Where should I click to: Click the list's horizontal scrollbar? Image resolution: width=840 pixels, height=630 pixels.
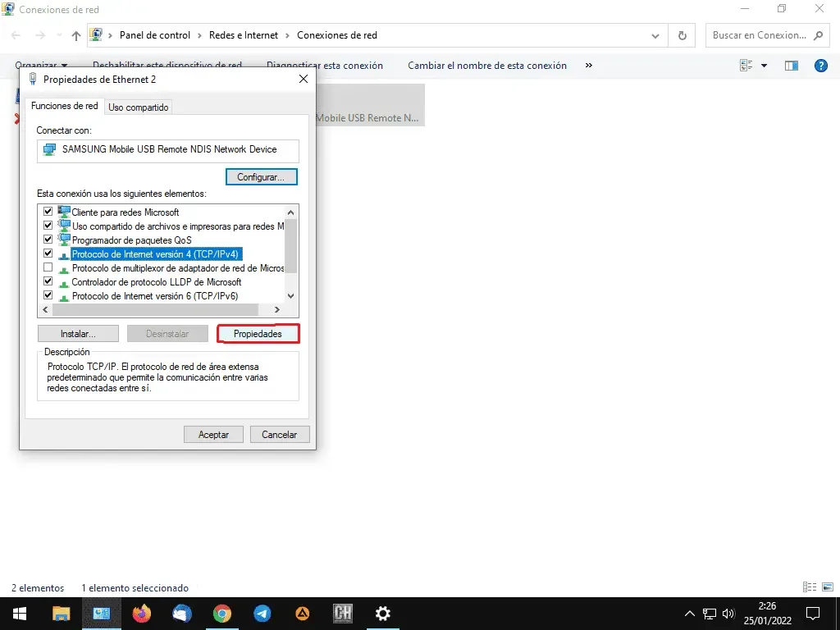click(x=155, y=309)
